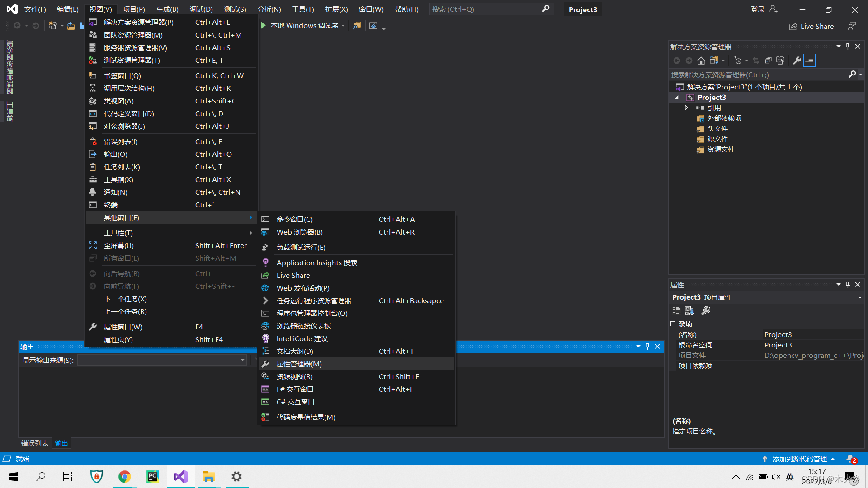Click the wrench Properties icon in Solution Explorer
The width and height of the screenshot is (868, 488).
797,61
